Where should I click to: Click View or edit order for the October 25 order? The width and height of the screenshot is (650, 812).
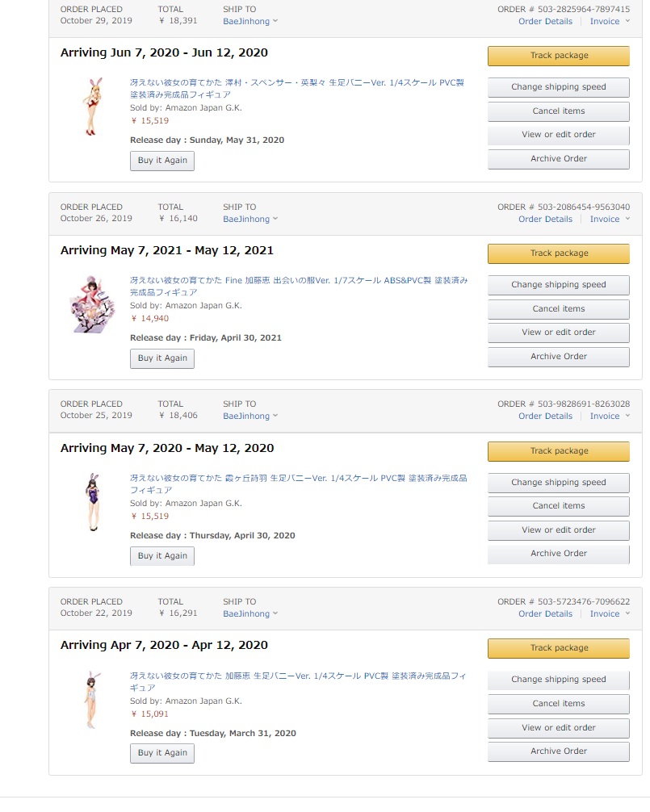click(x=559, y=530)
